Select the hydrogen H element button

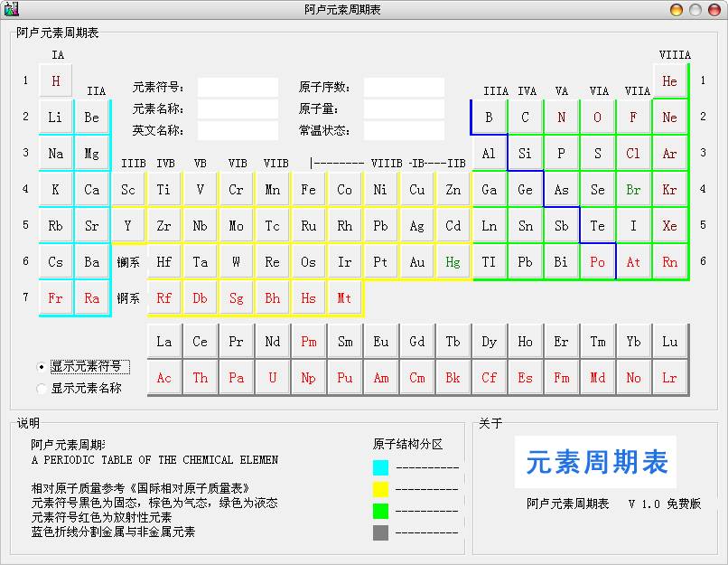coord(56,80)
